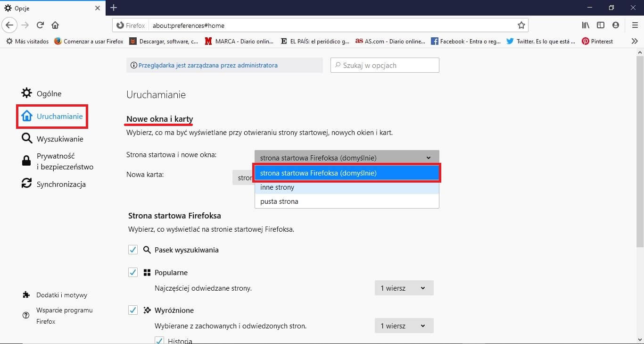Choose pusta strona option
The height and width of the screenshot is (344, 644).
click(x=347, y=201)
